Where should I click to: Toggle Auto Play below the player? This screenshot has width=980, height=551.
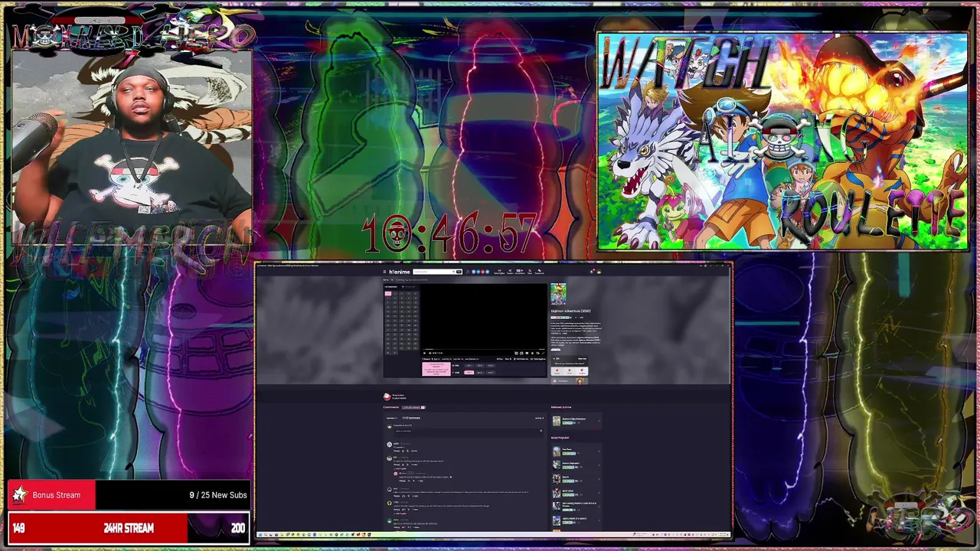(x=447, y=359)
